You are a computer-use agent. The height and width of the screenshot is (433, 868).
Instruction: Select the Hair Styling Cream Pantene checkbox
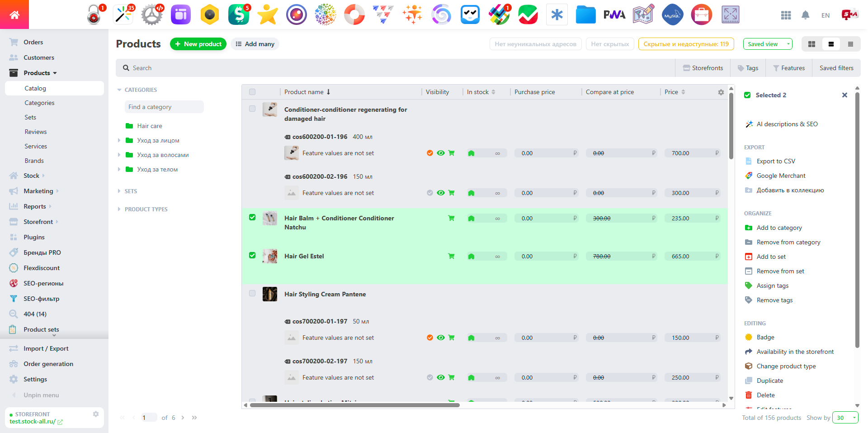252,293
